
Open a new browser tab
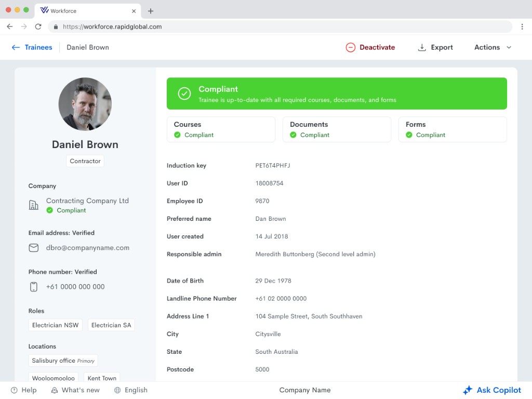coord(151,11)
